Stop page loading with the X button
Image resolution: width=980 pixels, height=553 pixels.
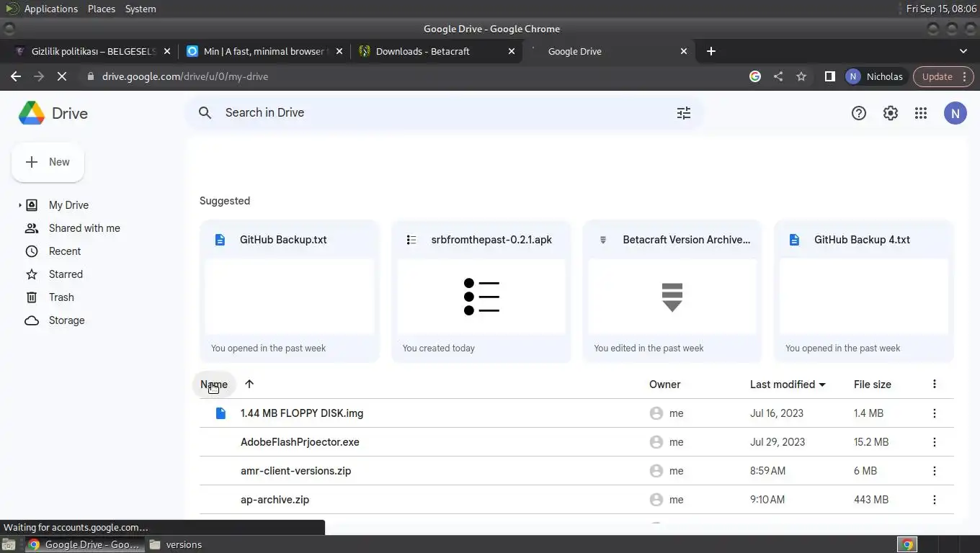click(62, 76)
